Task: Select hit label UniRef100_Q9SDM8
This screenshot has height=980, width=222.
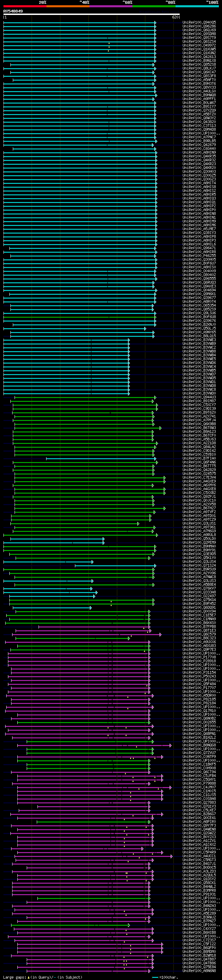Action: (x=199, y=34)
